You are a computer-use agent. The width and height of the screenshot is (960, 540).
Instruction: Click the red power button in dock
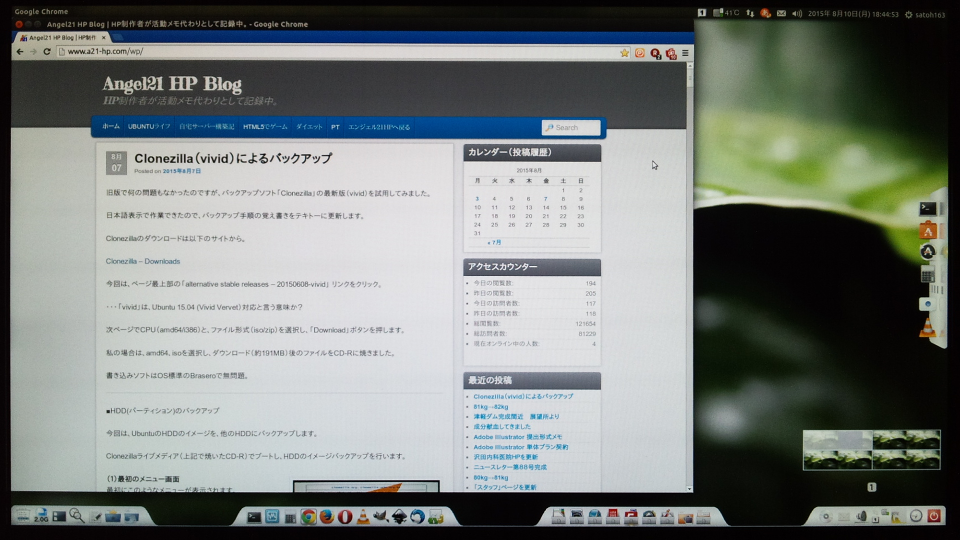[934, 516]
